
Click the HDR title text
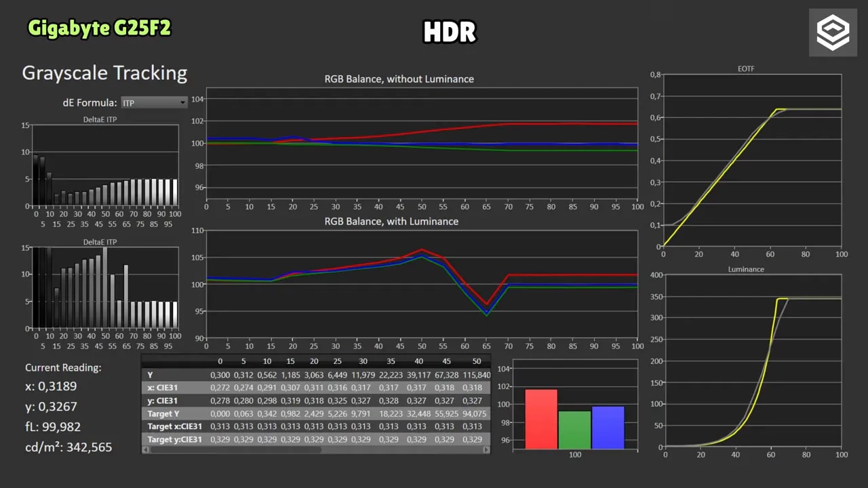pos(450,32)
